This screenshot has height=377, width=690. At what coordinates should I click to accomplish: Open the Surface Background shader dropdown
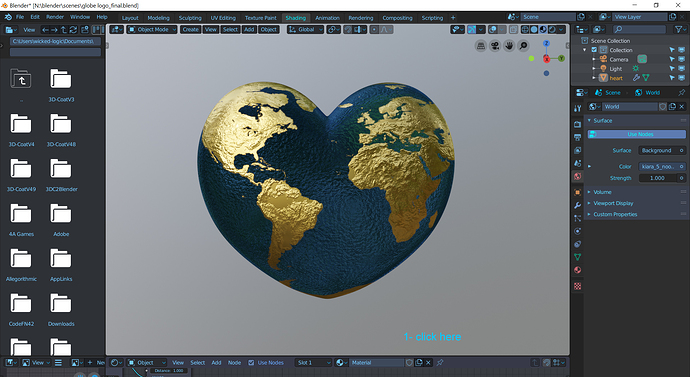662,150
